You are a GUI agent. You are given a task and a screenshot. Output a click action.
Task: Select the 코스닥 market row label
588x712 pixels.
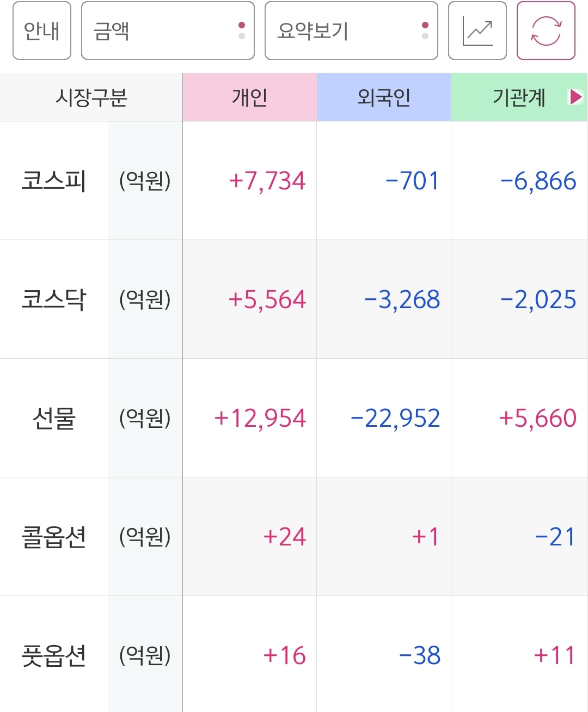(x=53, y=299)
